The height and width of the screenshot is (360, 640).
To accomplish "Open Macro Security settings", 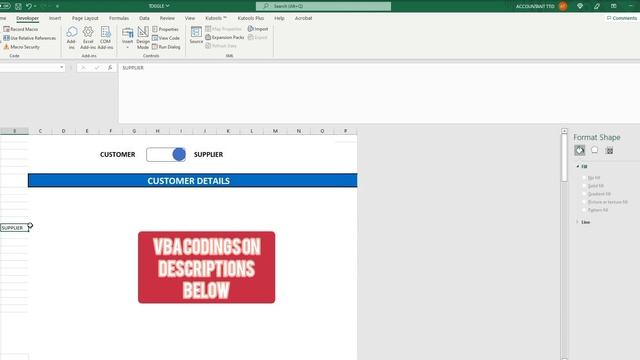I will click(x=22, y=47).
